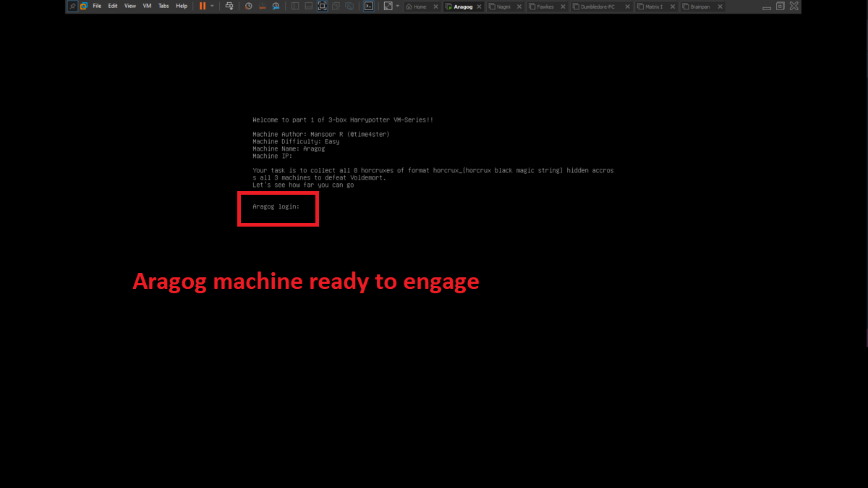Open the console view terminal icon

pos(368,6)
